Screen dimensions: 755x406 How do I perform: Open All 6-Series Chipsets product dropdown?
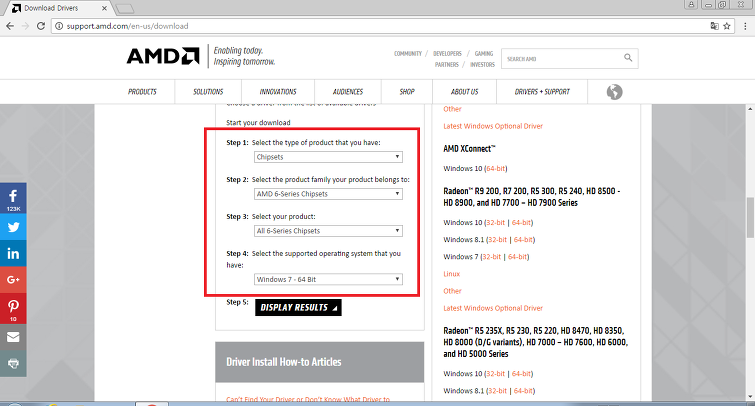328,231
